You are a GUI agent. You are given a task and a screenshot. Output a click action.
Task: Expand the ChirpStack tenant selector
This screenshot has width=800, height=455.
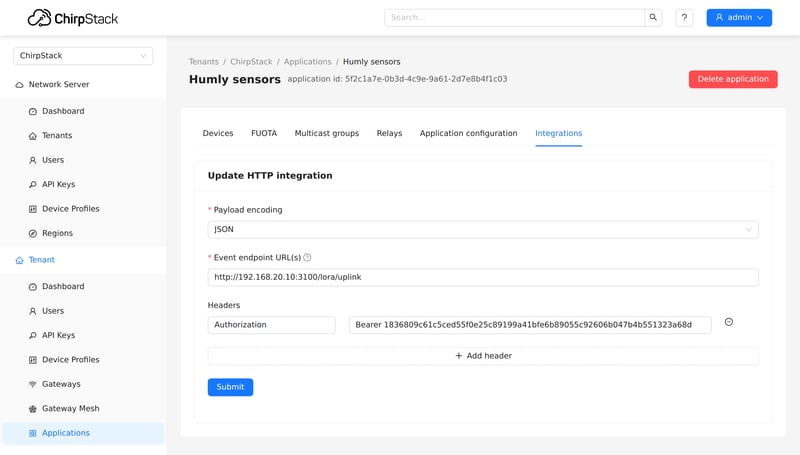(x=83, y=56)
